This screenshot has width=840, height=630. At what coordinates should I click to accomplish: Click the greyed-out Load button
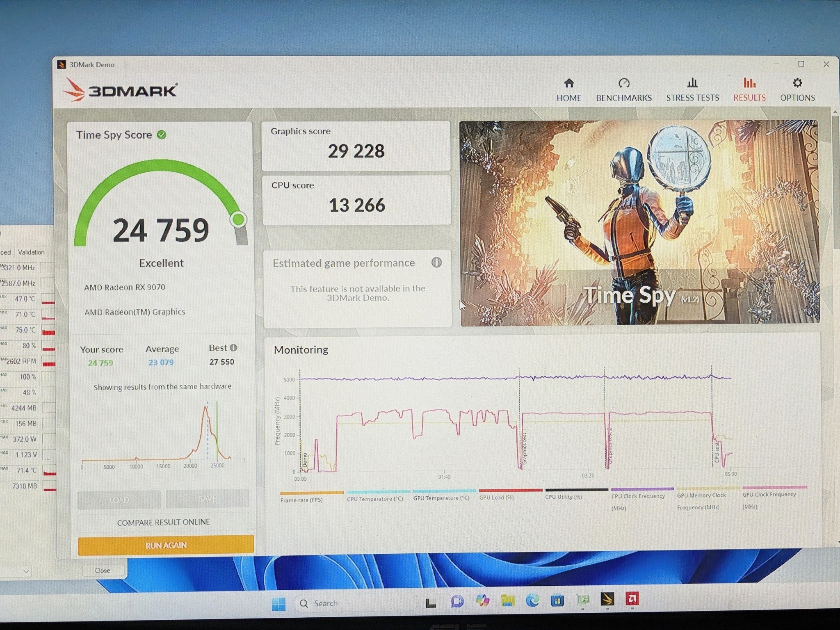tap(119, 499)
